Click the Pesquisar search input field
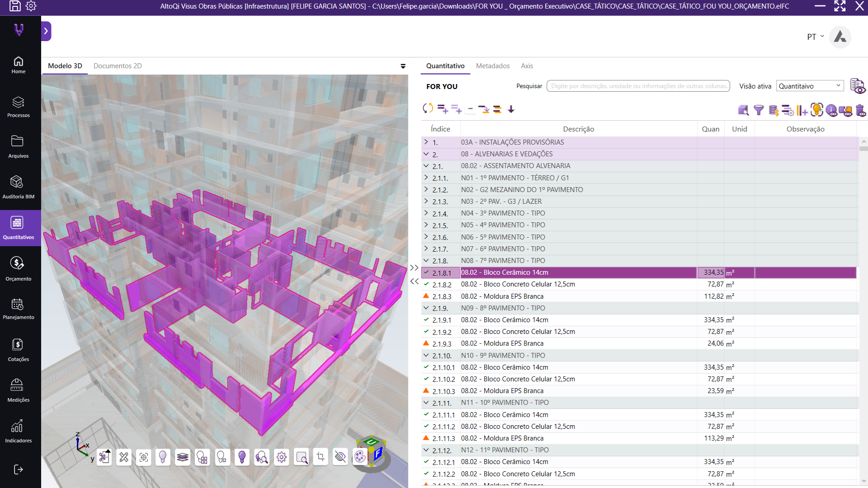The height and width of the screenshot is (488, 868). pos(638,86)
